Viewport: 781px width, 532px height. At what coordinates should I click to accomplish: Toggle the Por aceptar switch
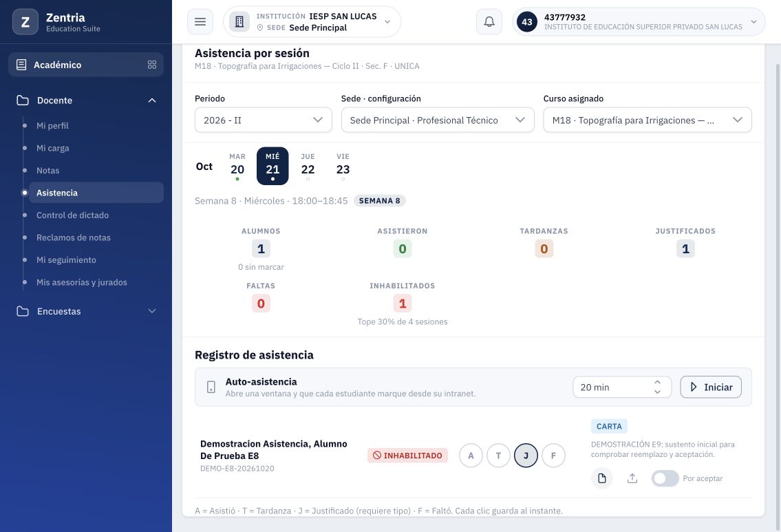coord(665,478)
